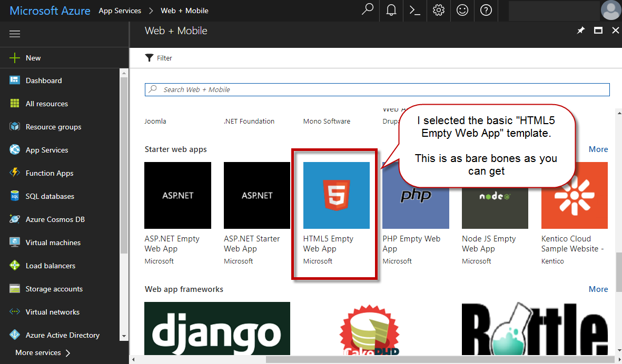
Task: Click sidebar scrollbar down arrow
Action: (124, 336)
